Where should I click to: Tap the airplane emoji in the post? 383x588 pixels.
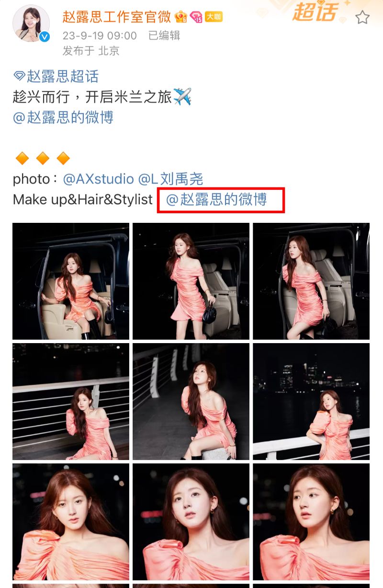pyautogui.click(x=182, y=97)
